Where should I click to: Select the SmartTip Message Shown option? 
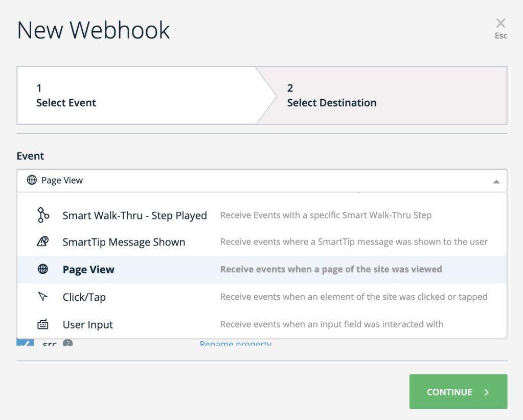pyautogui.click(x=124, y=242)
